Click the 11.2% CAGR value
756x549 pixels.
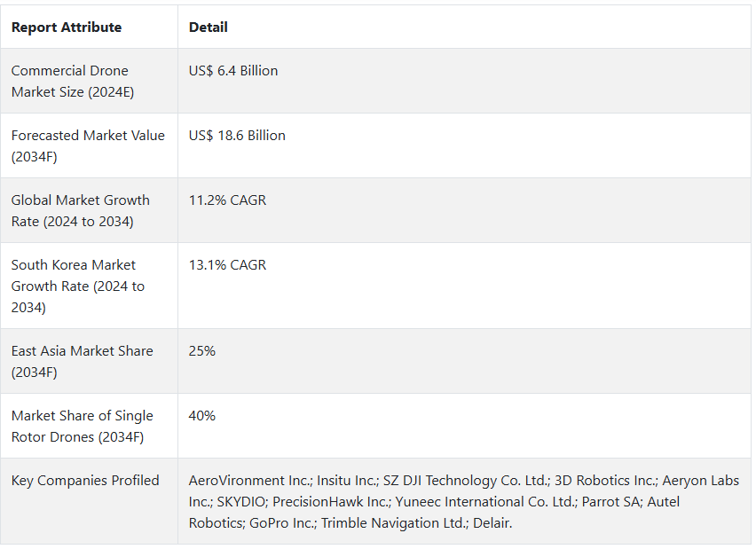click(227, 200)
